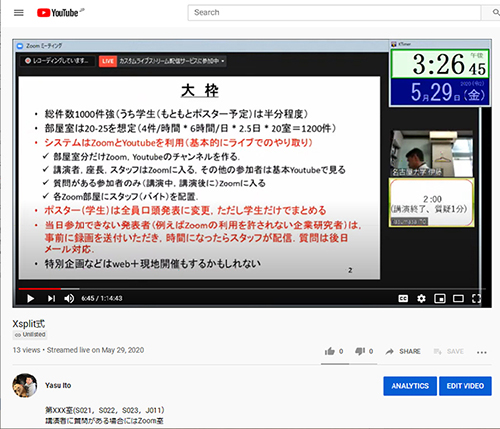The width and height of the screenshot is (500, 429).
Task: Seek on the video progress bar
Action: coord(252,289)
